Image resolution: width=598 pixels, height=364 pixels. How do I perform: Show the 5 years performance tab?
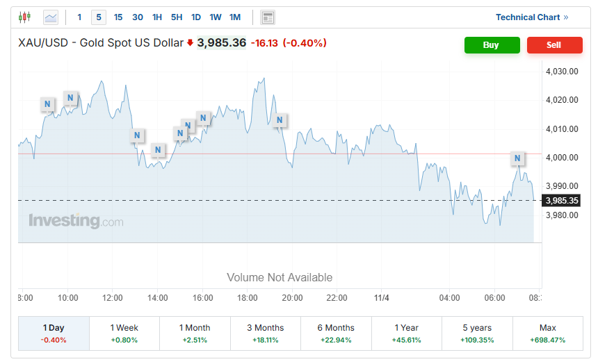point(476,333)
